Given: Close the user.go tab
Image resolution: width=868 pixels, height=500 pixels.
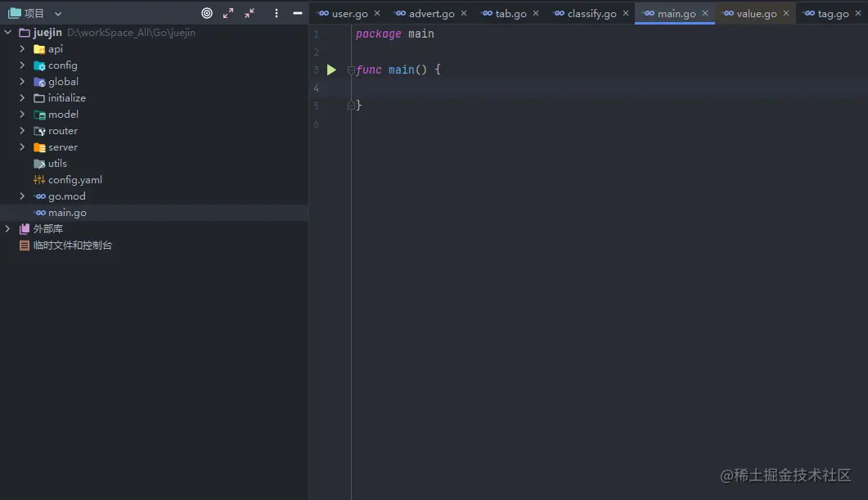Looking at the screenshot, I should click(x=377, y=13).
